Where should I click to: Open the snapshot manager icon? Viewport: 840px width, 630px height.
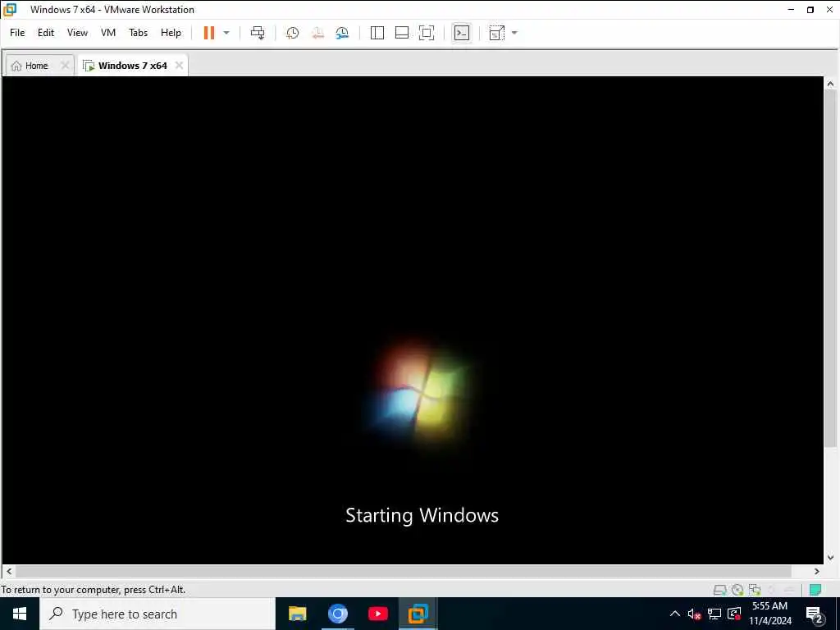pyautogui.click(x=342, y=33)
